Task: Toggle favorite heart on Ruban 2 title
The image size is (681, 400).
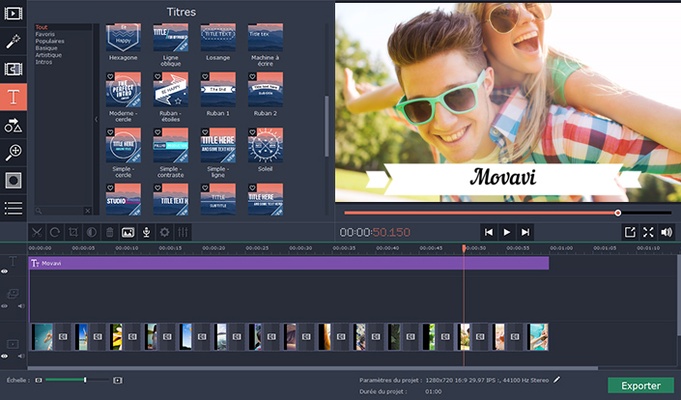Action: click(252, 76)
